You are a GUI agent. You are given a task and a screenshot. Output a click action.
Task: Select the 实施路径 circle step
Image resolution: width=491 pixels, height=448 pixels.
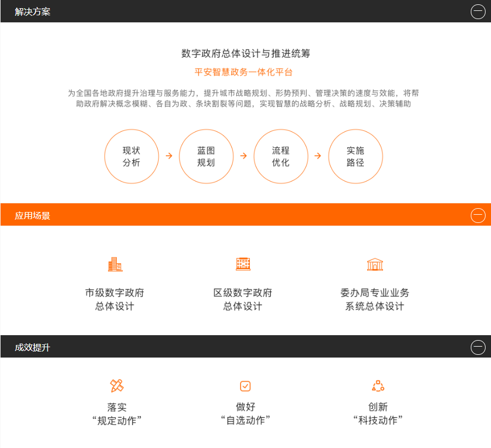pyautogui.click(x=355, y=156)
